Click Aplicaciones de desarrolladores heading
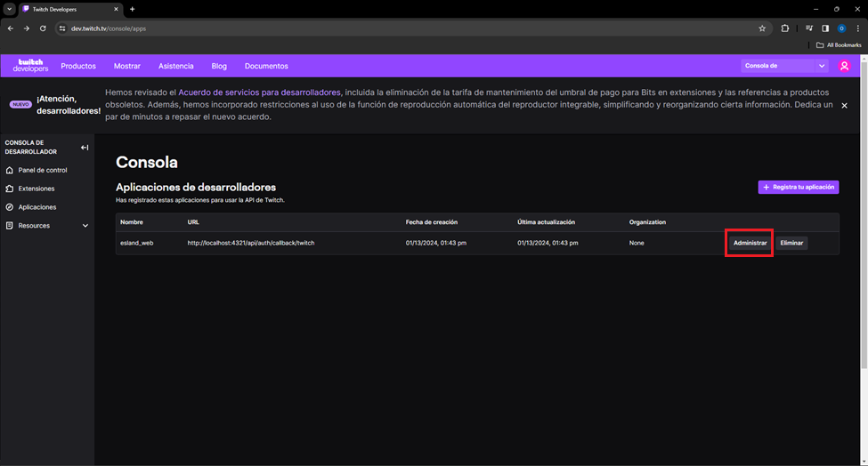This screenshot has width=868, height=466. [195, 188]
